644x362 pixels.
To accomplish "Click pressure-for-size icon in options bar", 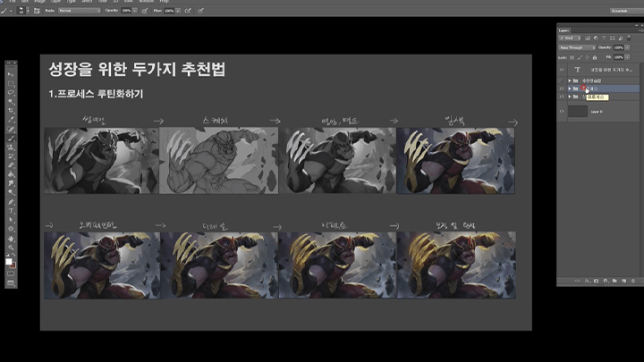I will 201,11.
